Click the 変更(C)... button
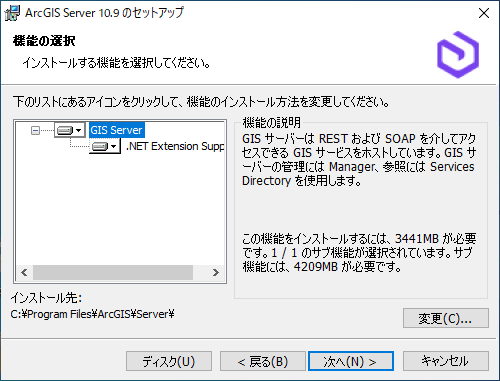 (446, 318)
